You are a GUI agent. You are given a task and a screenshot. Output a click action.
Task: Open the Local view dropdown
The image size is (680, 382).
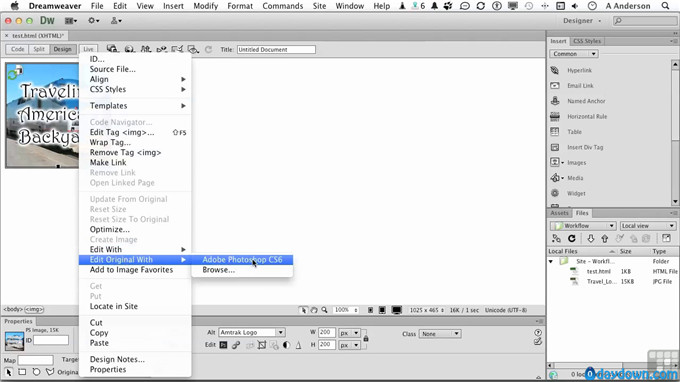(x=647, y=226)
